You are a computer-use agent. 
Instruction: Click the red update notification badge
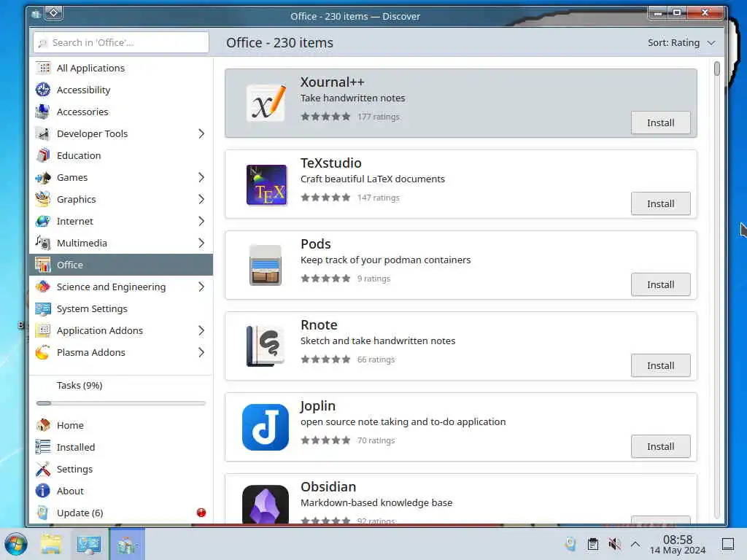click(201, 513)
